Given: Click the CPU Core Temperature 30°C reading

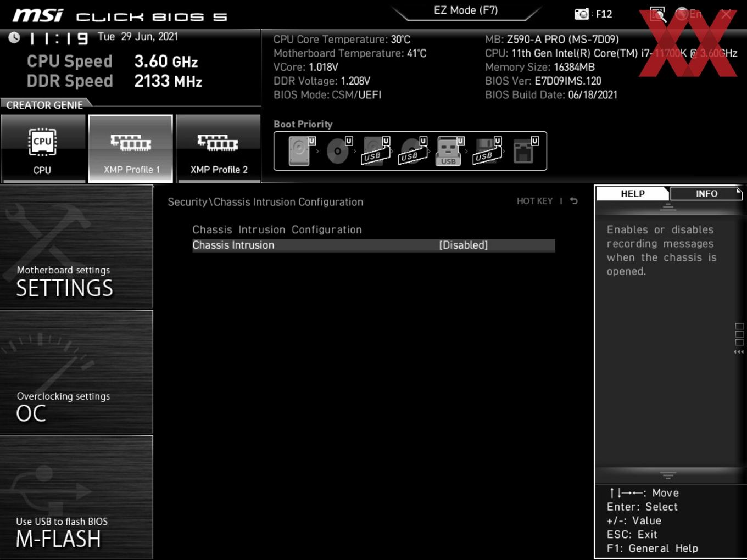Looking at the screenshot, I should pos(342,40).
